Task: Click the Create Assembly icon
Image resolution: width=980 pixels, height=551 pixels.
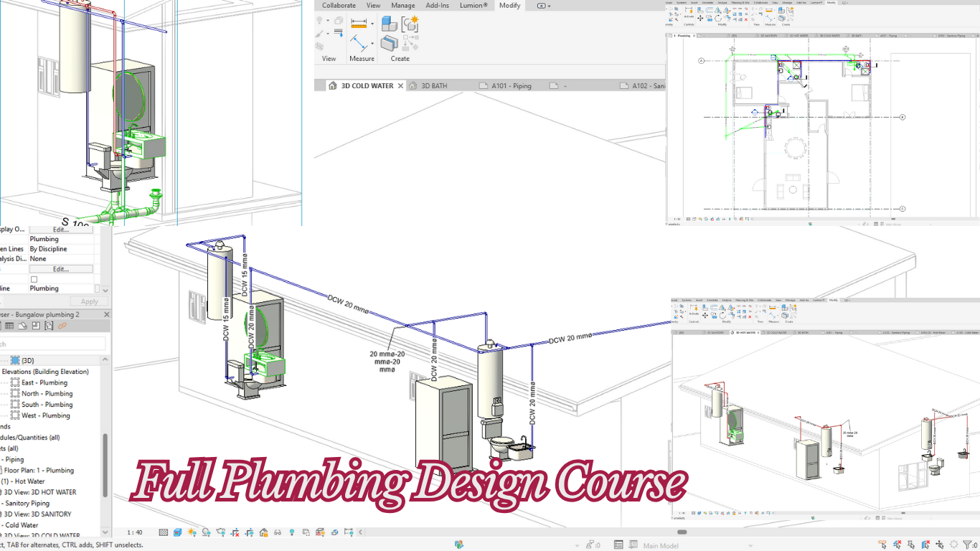Action: (x=390, y=24)
